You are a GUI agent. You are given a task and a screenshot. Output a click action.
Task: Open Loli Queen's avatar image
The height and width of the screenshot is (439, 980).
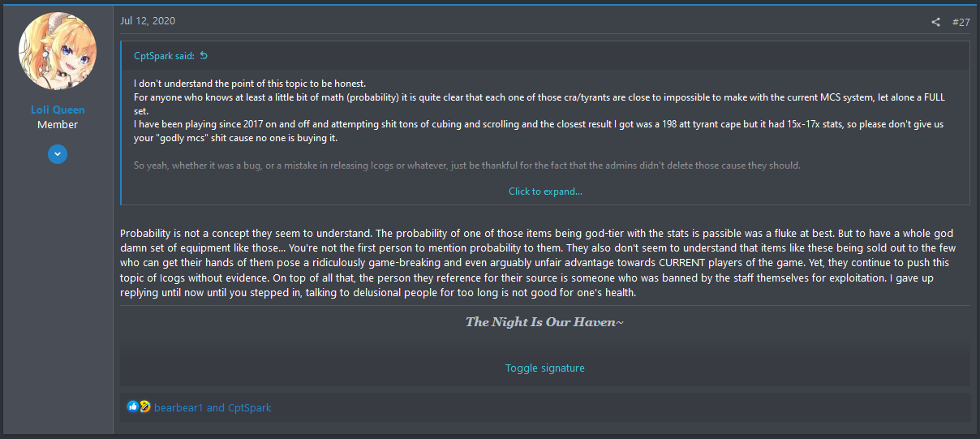click(x=58, y=51)
